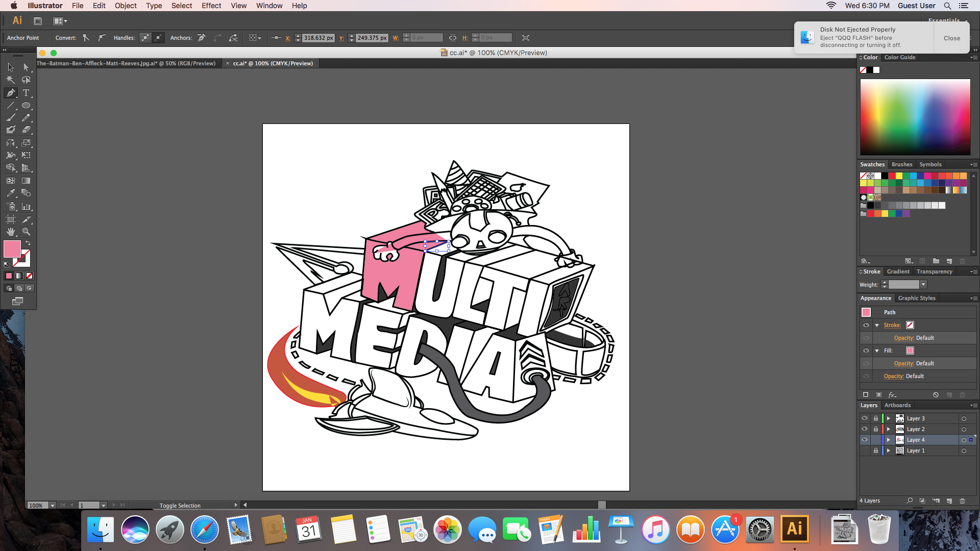Select the Ellipse tool

point(26,106)
